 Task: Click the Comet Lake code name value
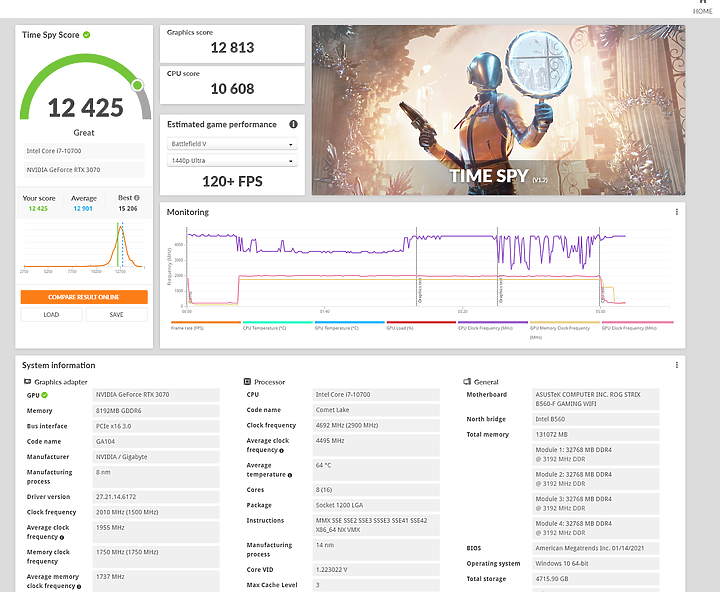click(x=376, y=410)
